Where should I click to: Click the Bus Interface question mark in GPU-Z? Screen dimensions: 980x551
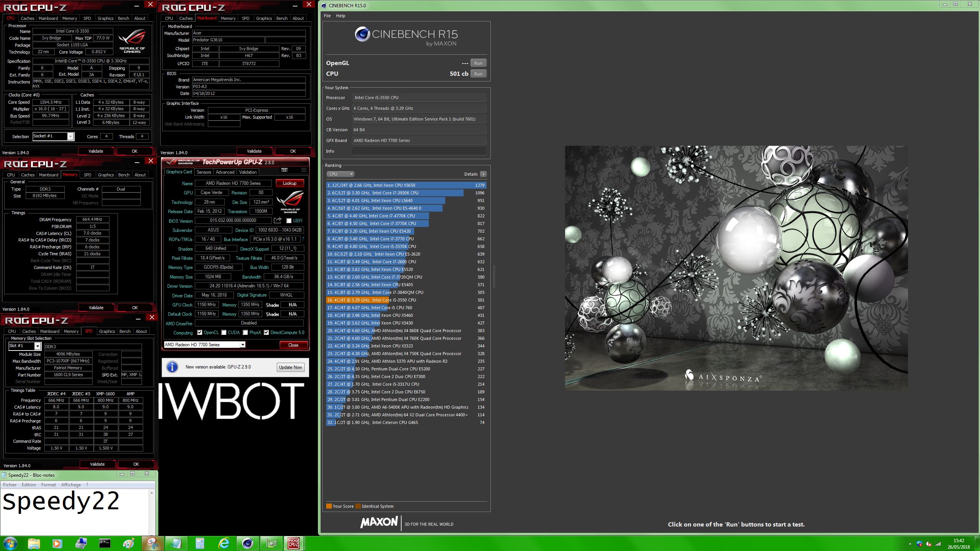pos(303,239)
